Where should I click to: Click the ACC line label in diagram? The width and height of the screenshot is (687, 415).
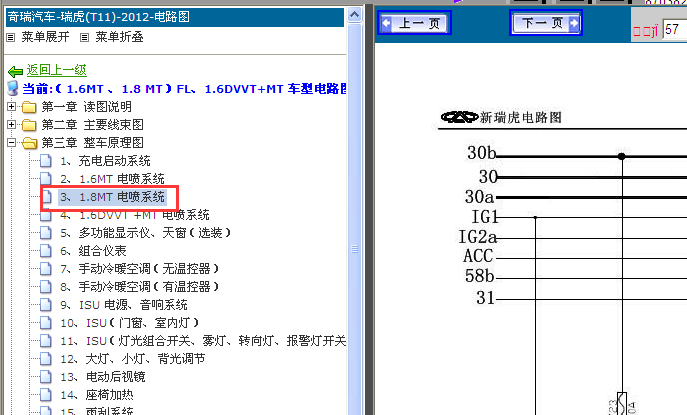(478, 256)
